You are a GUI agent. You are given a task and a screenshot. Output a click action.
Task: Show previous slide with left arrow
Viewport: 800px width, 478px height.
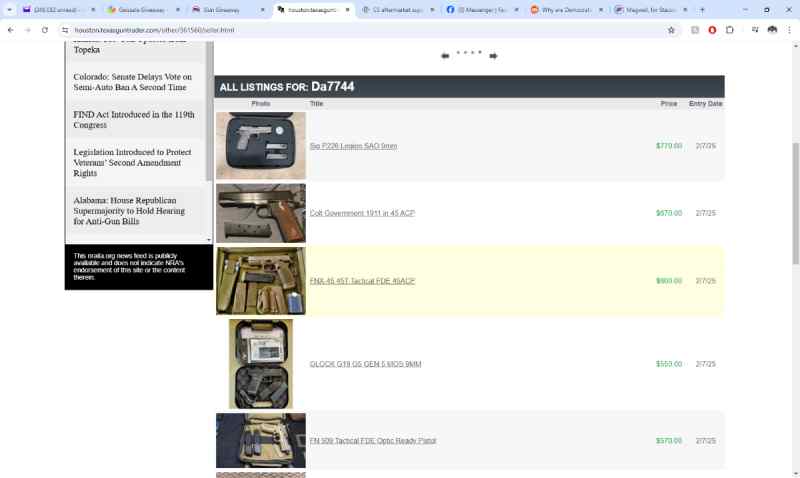[x=445, y=56]
